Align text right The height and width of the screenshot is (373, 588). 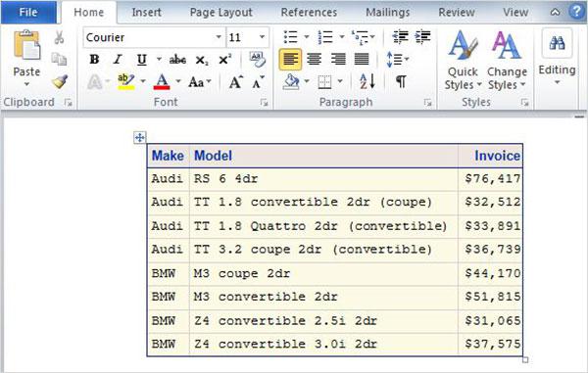click(x=338, y=59)
